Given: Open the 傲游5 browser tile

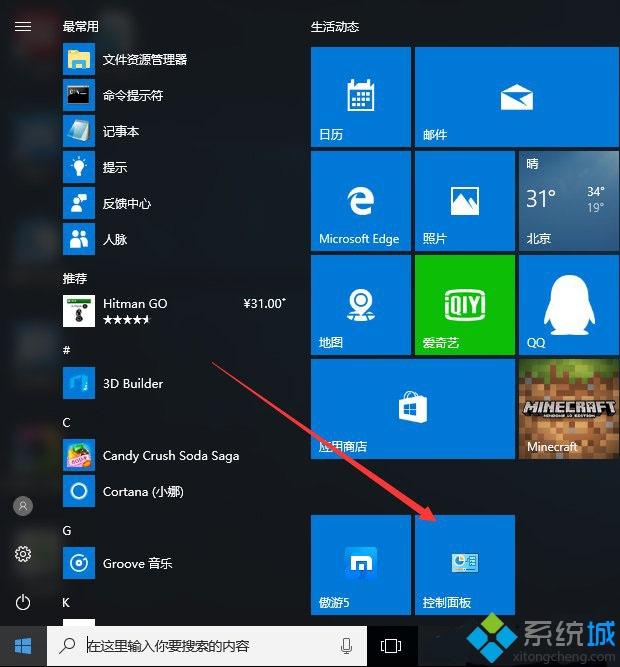Looking at the screenshot, I should (x=361, y=565).
